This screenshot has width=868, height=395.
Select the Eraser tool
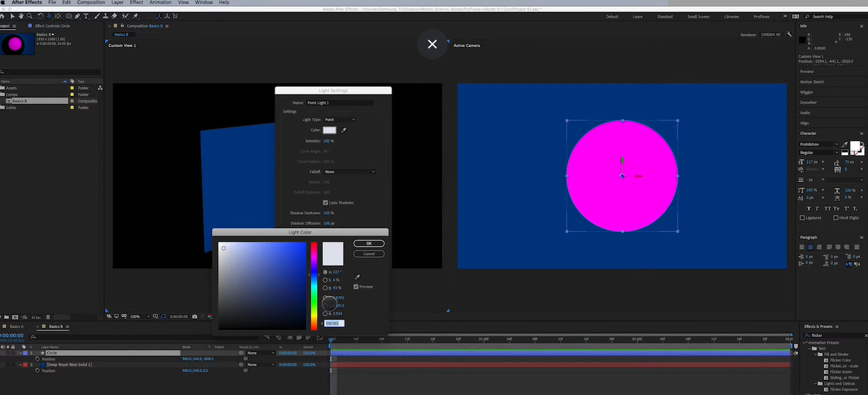click(x=114, y=16)
